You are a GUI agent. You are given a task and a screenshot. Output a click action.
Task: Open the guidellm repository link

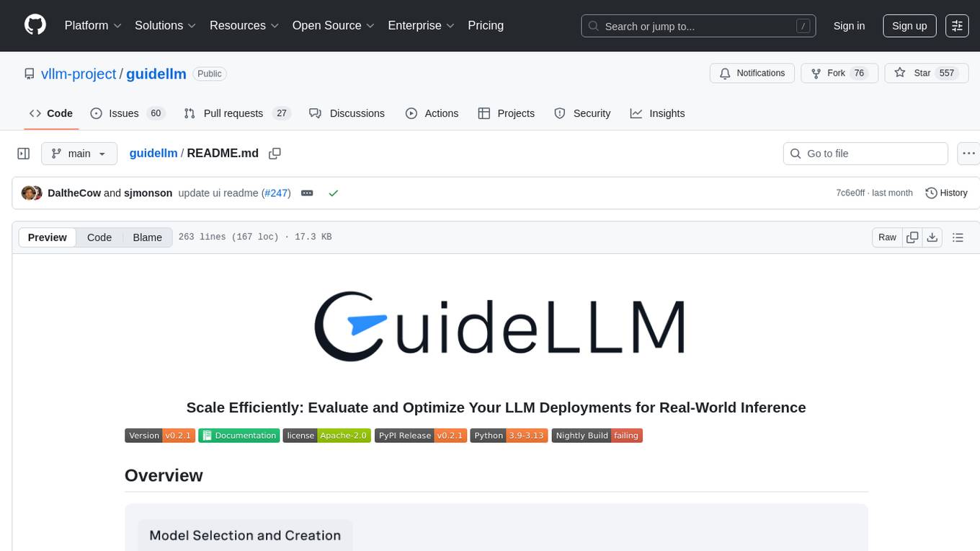pyautogui.click(x=156, y=74)
